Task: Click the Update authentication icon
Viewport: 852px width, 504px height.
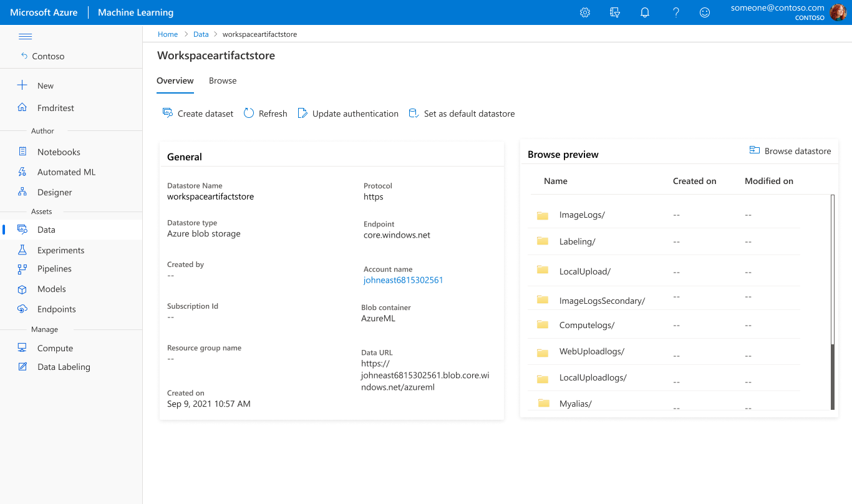Action: tap(303, 113)
